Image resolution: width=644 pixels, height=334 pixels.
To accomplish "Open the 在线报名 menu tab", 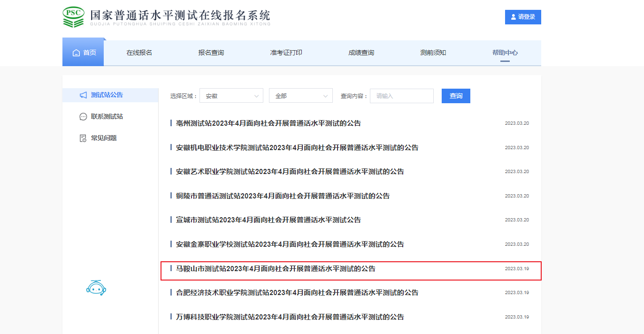I will tap(139, 53).
